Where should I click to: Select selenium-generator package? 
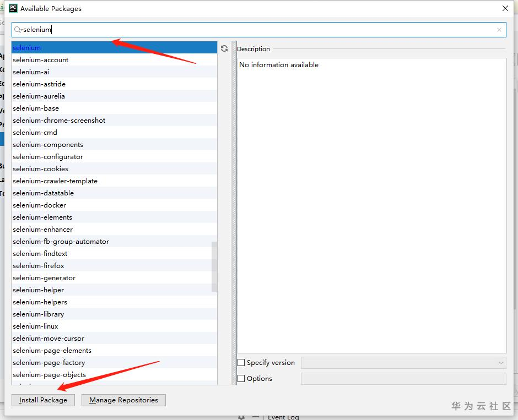click(114, 278)
